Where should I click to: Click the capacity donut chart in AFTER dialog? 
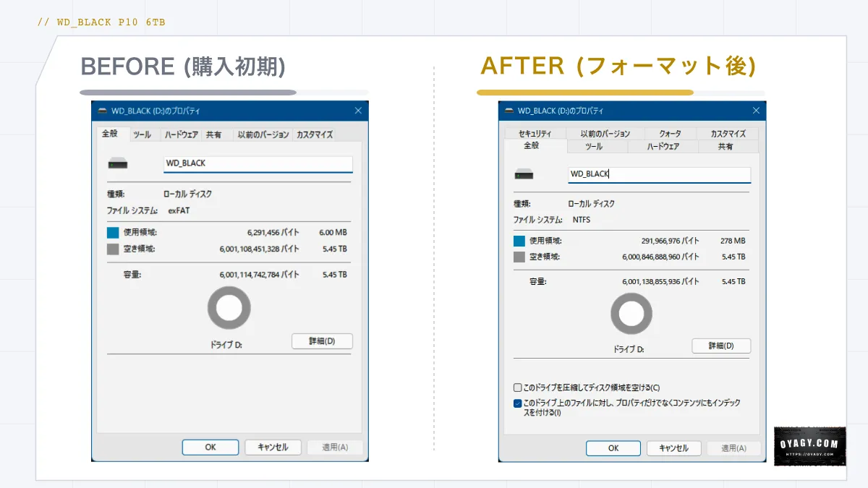click(631, 314)
